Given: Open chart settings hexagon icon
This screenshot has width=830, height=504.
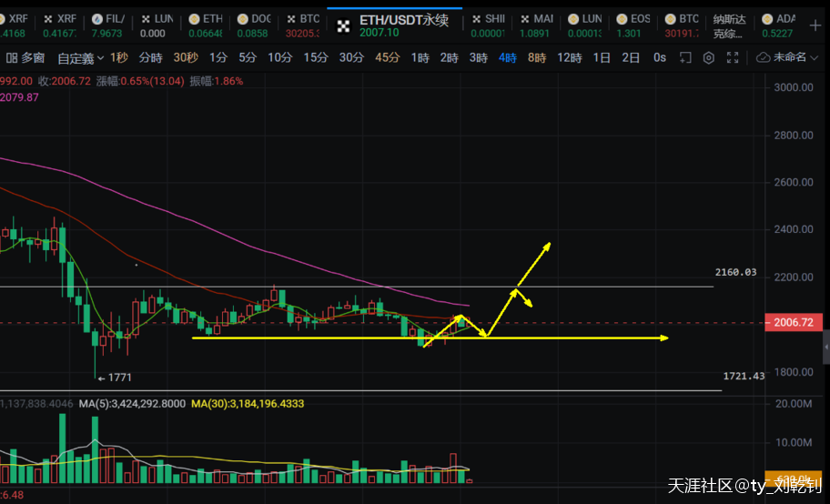Looking at the screenshot, I should point(709,58).
